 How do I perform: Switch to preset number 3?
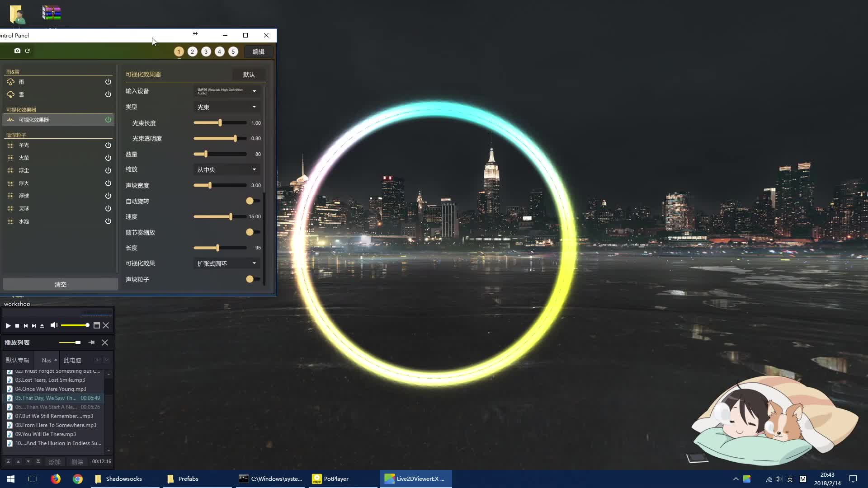206,52
